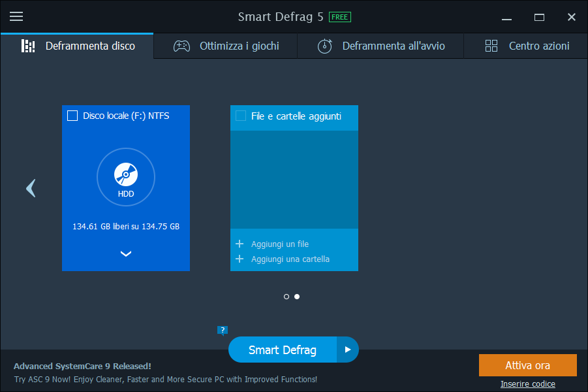This screenshot has height=392, width=588.
Task: Click the empty added files list area
Action: click(x=294, y=180)
